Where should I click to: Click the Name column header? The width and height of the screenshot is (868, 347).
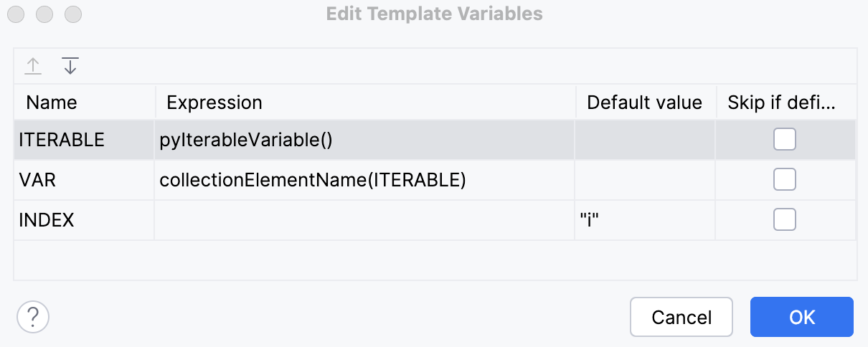[52, 103]
